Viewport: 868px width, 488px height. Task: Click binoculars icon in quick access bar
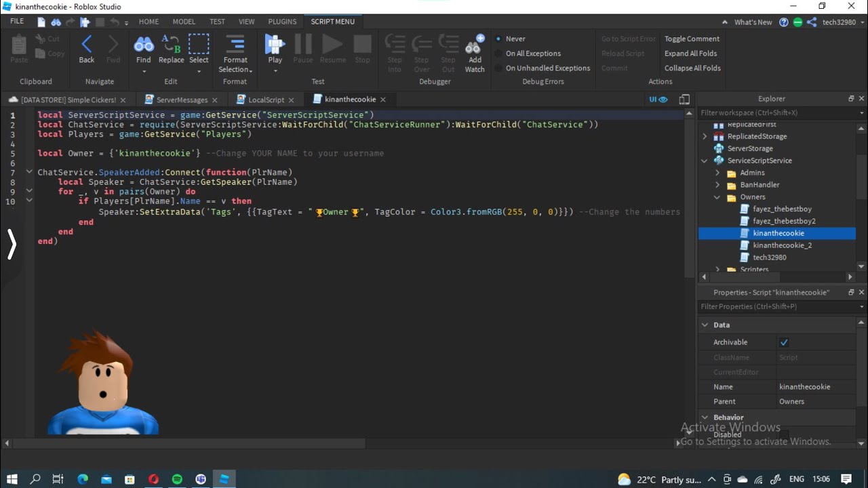click(x=56, y=22)
